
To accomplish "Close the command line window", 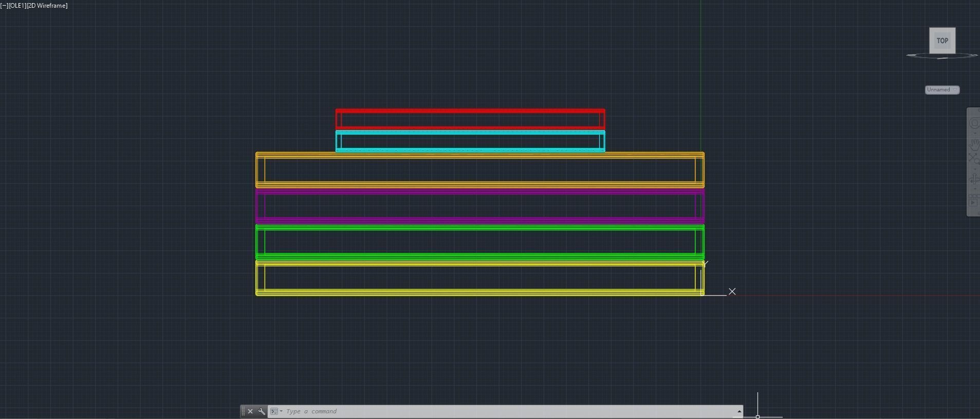I will click(x=250, y=411).
